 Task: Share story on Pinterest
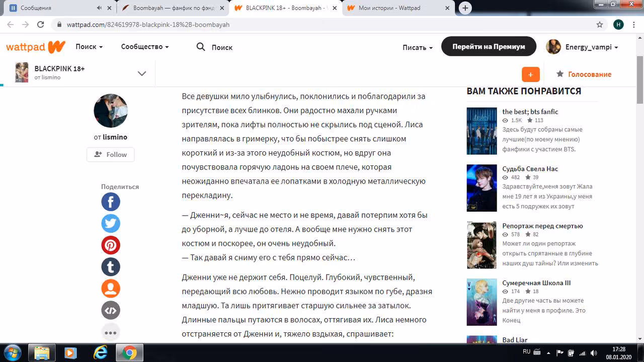coord(111,245)
